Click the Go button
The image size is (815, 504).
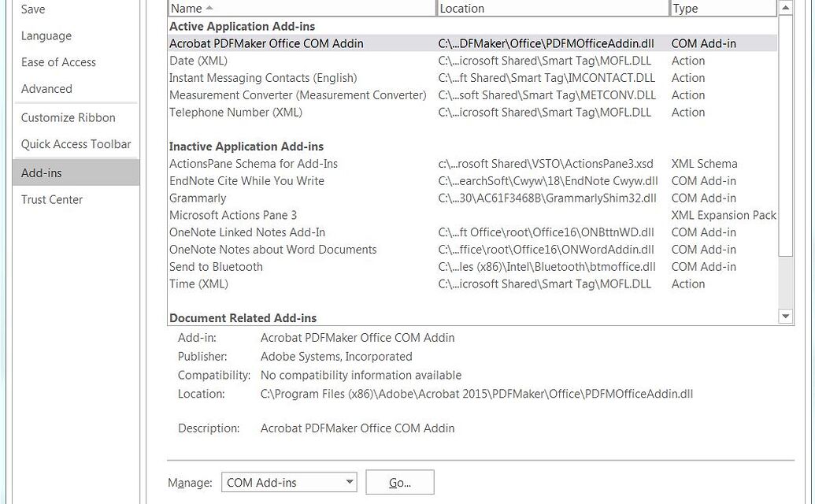point(399,482)
